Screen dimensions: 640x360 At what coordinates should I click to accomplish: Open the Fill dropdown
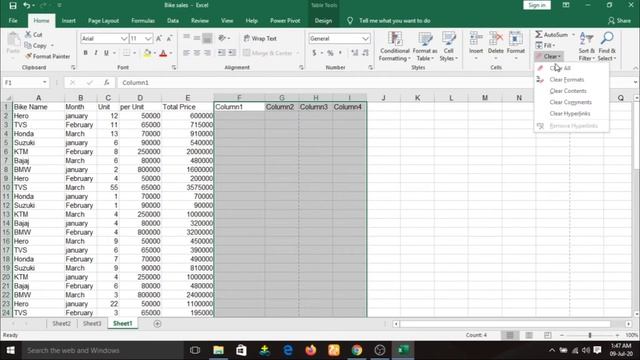coord(546,45)
